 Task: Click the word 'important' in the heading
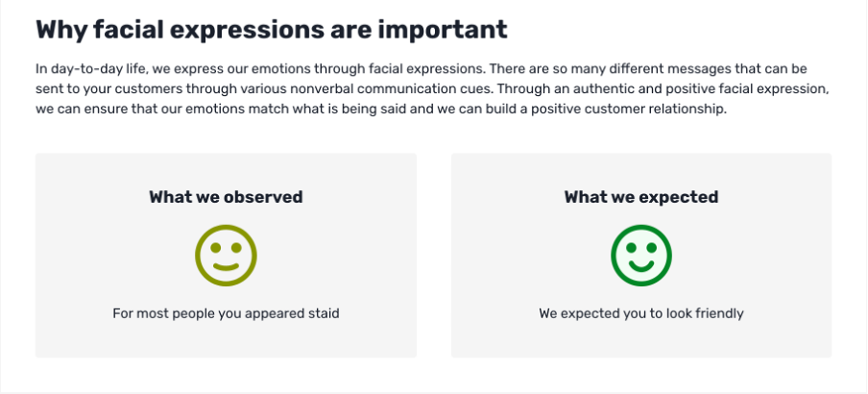[x=442, y=30]
